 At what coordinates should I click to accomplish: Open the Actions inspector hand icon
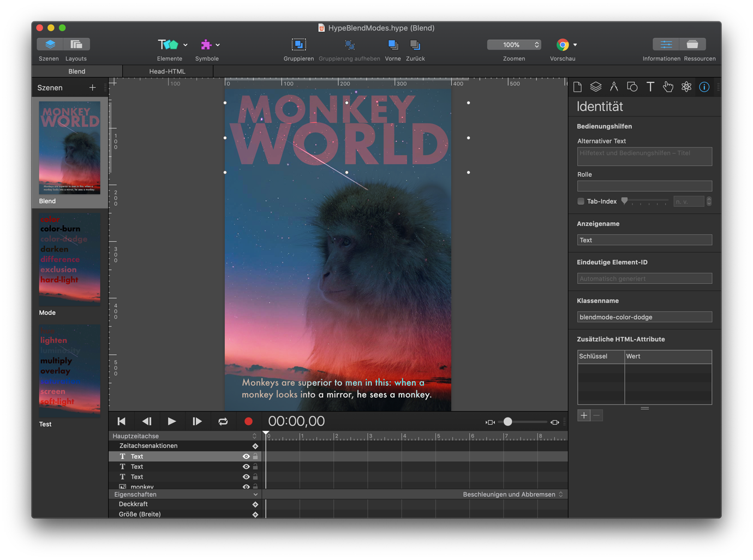click(x=668, y=87)
